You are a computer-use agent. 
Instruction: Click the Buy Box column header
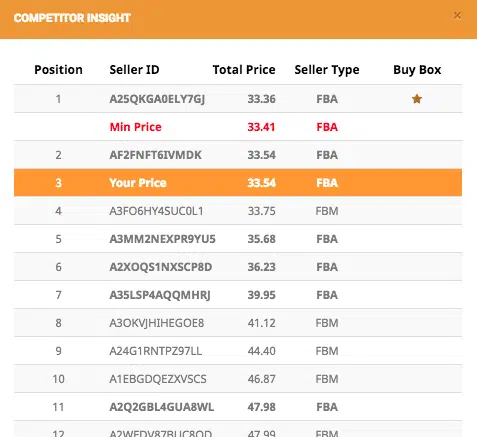point(417,70)
